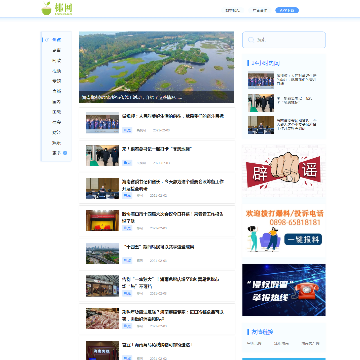The height and width of the screenshot is (360, 360).
Task: Click the blue tag under the city highway article
Action: (x=127, y=260)
